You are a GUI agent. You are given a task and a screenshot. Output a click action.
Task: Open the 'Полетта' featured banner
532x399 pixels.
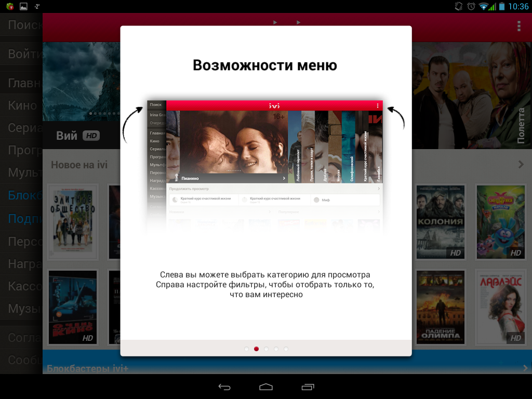pyautogui.click(x=472, y=96)
